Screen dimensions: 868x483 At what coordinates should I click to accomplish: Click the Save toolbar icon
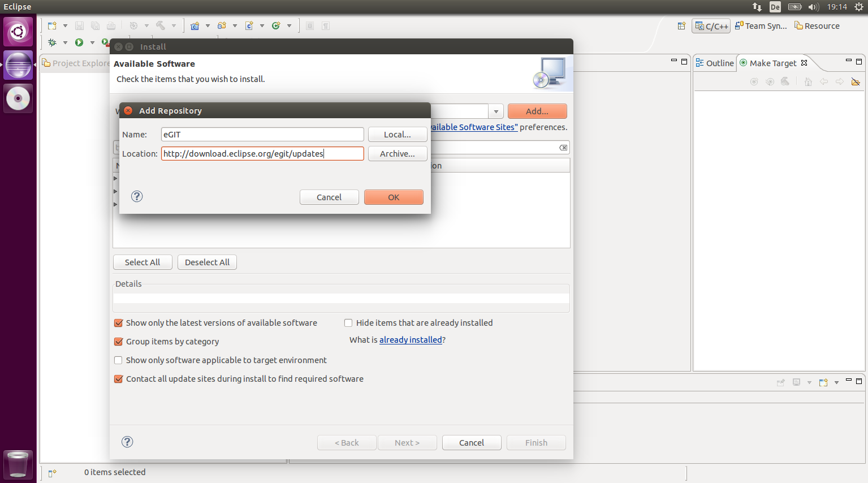[x=79, y=25]
